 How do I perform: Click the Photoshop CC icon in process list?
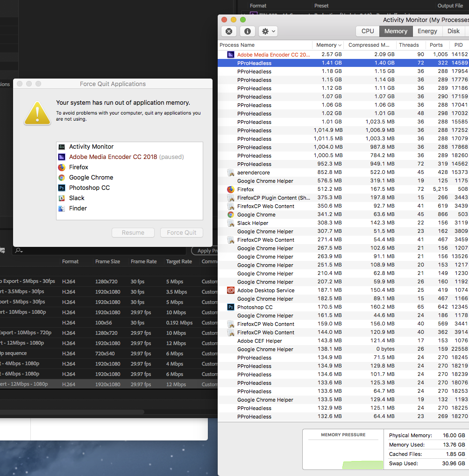[x=231, y=307]
